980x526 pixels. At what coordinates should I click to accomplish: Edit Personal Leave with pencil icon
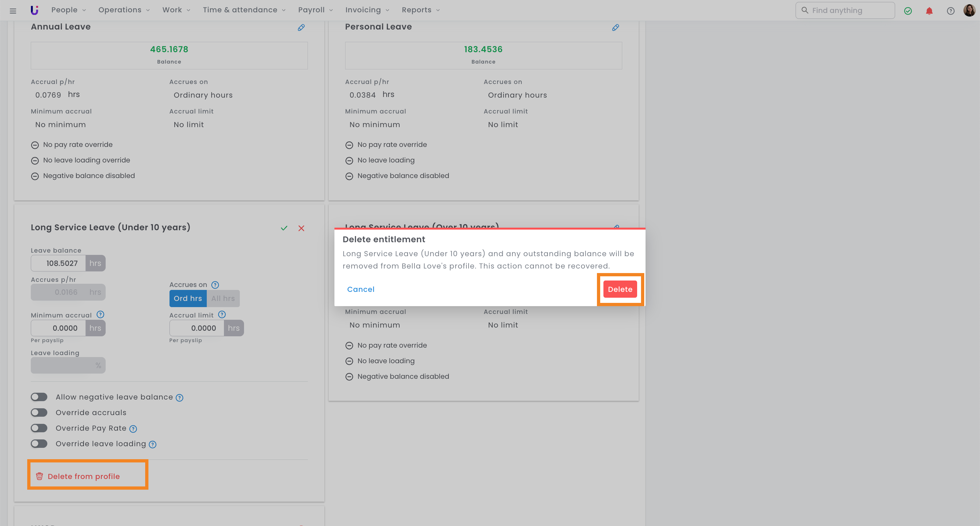tap(615, 28)
